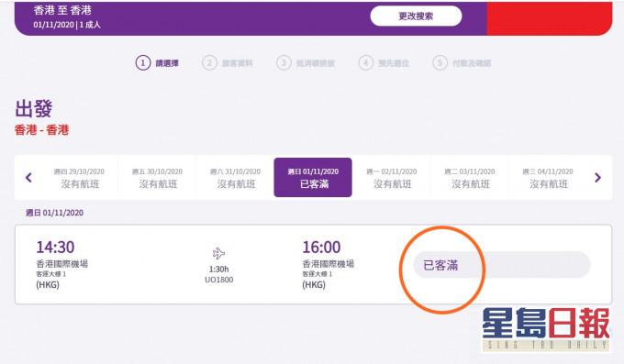624x364 pixels.
Task: Select step 1 circle icon
Action: (143, 63)
